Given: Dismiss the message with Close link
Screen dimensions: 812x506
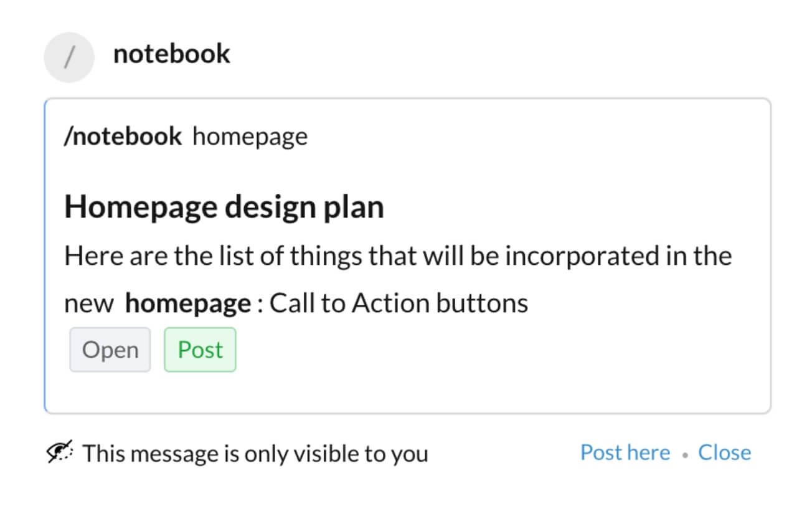Looking at the screenshot, I should click(724, 452).
